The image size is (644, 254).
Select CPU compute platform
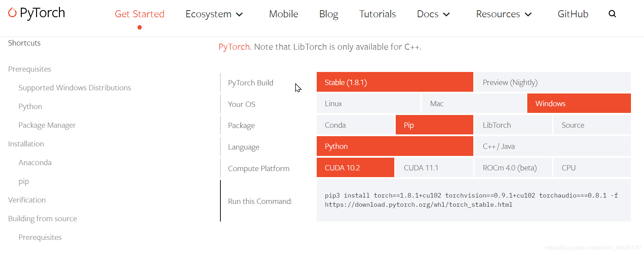pos(592,168)
